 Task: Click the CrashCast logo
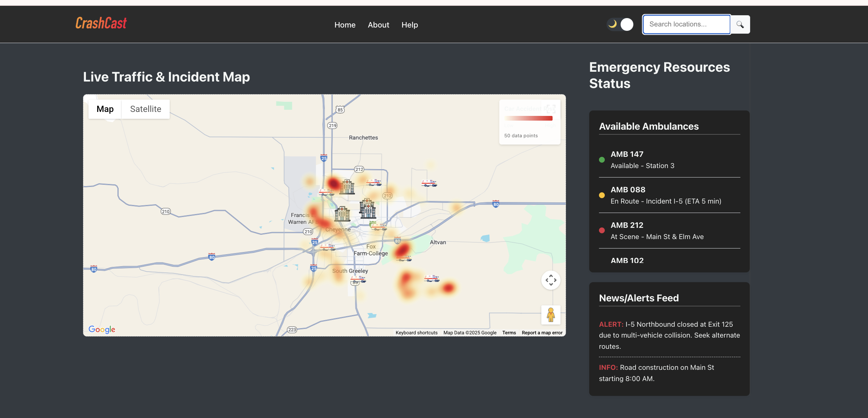pyautogui.click(x=101, y=23)
